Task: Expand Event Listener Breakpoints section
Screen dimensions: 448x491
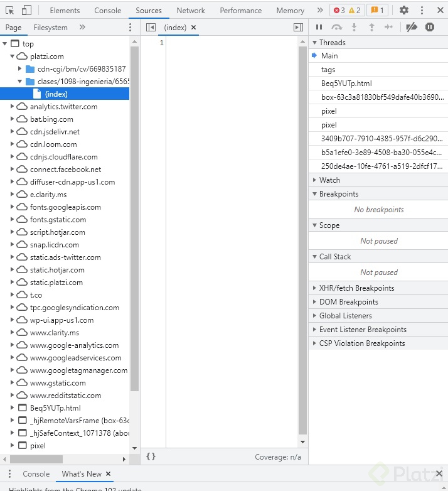Action: (378, 330)
